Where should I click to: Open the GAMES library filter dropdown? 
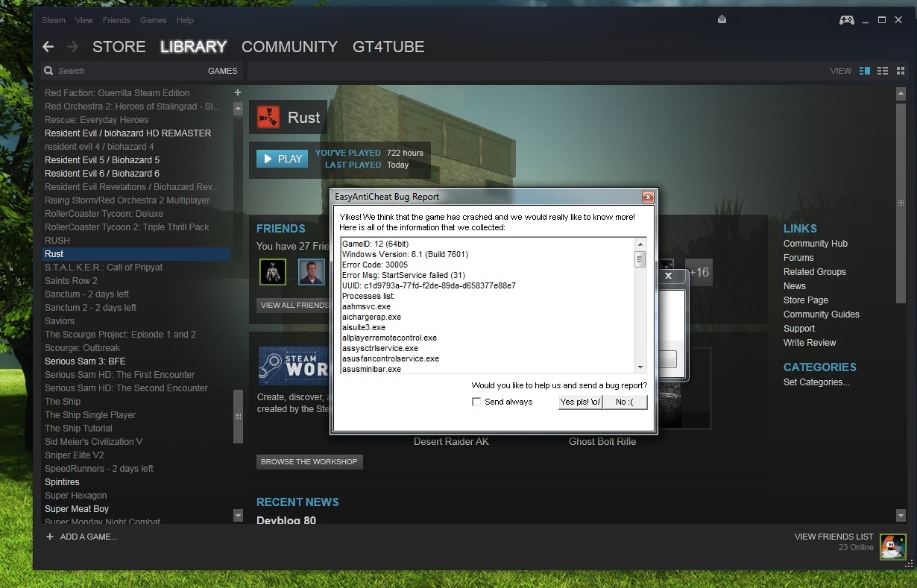(222, 71)
